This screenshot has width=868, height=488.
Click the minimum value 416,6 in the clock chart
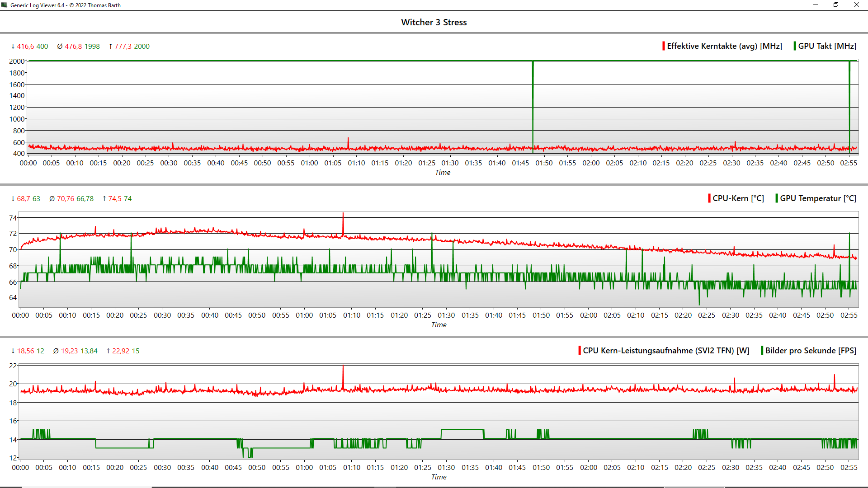pyautogui.click(x=25, y=47)
